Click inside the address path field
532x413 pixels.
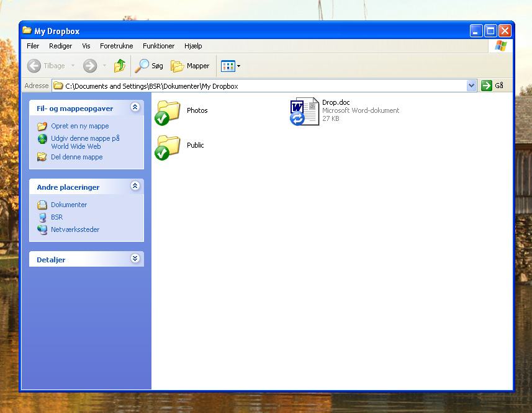pos(261,86)
